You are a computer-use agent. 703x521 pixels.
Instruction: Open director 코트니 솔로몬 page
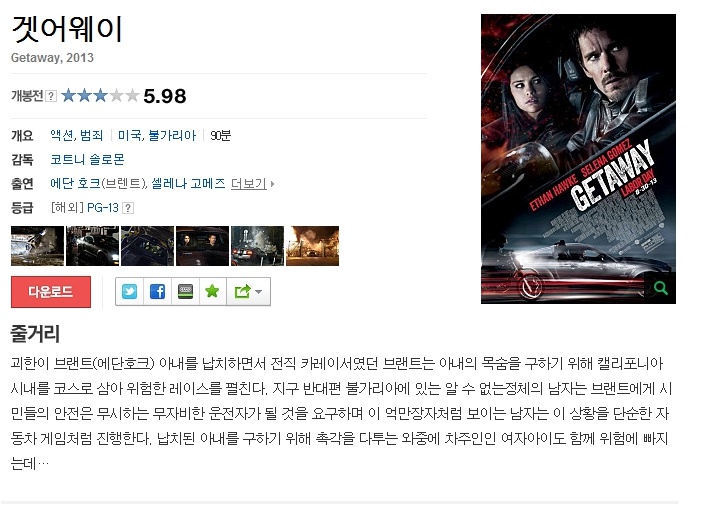pos(87,159)
